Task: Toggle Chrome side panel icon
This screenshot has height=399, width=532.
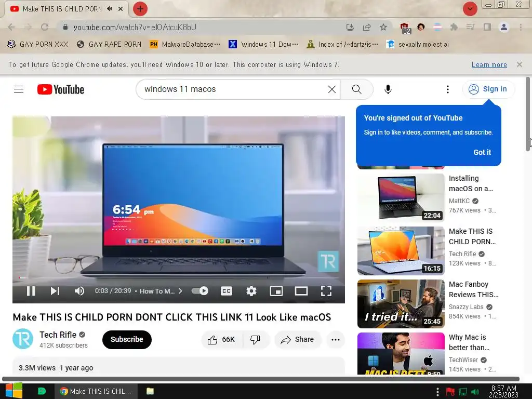Action: [487, 27]
